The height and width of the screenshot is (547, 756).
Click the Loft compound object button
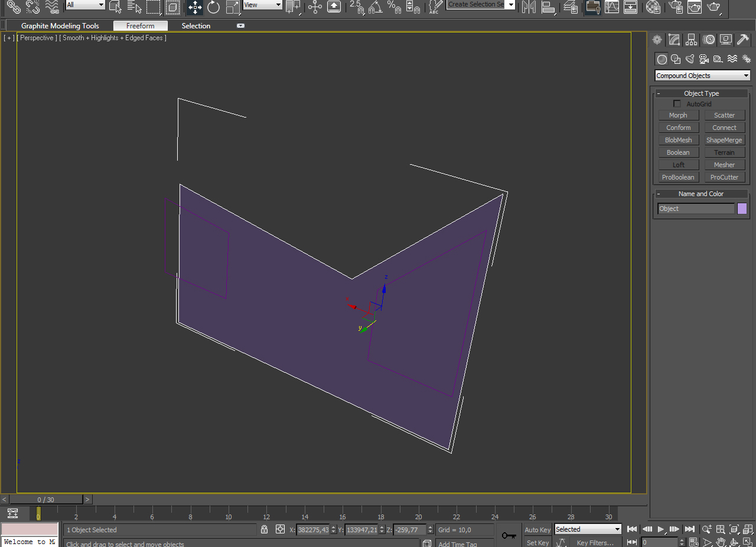click(678, 165)
